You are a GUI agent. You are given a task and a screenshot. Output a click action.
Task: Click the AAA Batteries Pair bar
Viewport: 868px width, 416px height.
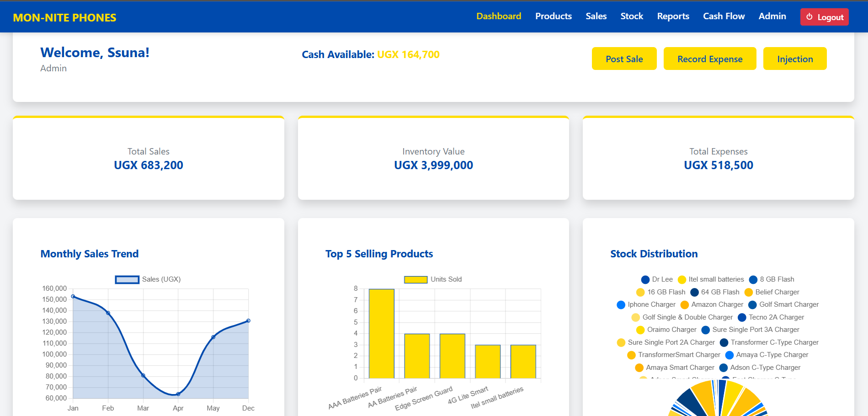[x=381, y=334]
